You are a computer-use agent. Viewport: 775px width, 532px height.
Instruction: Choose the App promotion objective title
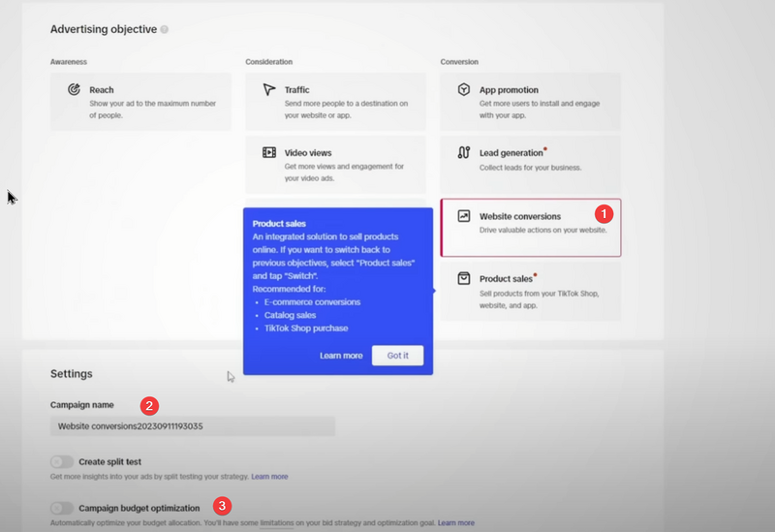point(509,90)
